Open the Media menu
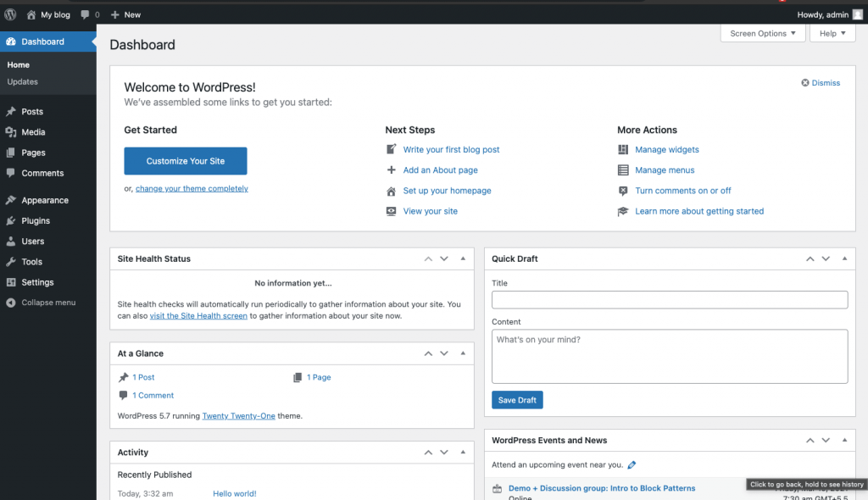 48,132
